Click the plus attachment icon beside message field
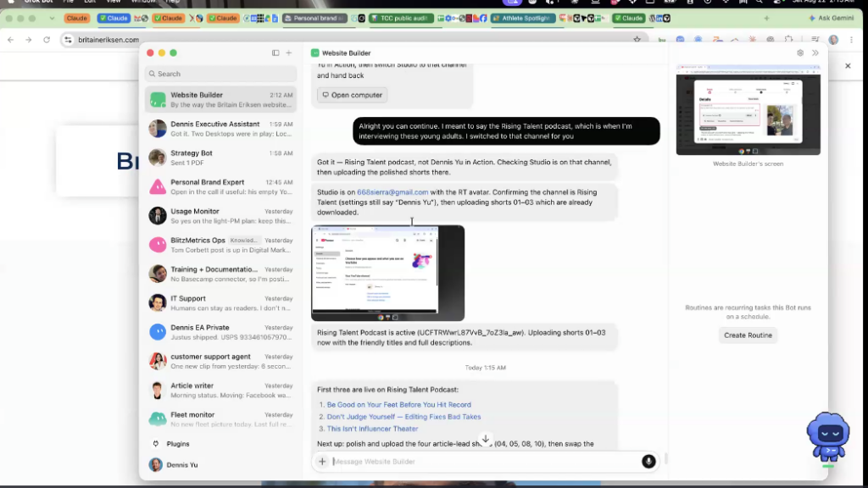The height and width of the screenshot is (488, 868). (322, 462)
